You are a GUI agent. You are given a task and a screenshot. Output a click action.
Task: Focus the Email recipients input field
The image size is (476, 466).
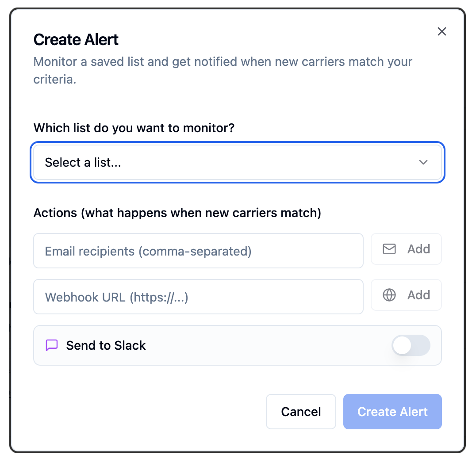pos(198,251)
